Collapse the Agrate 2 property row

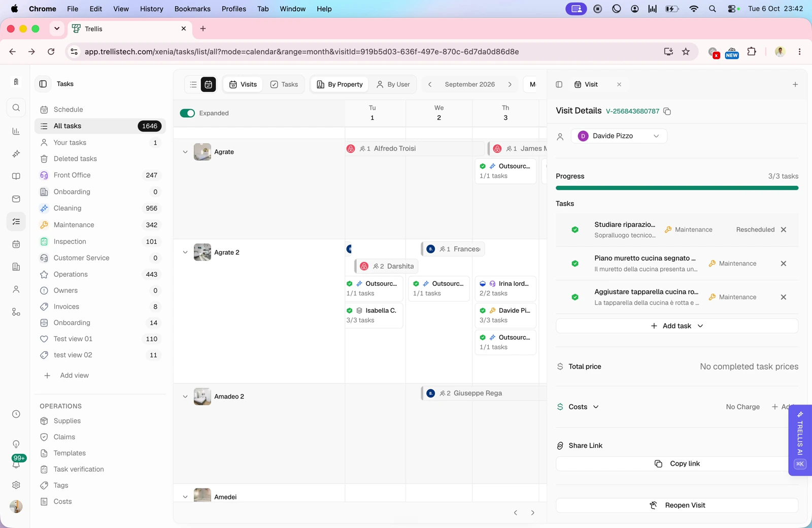(185, 252)
